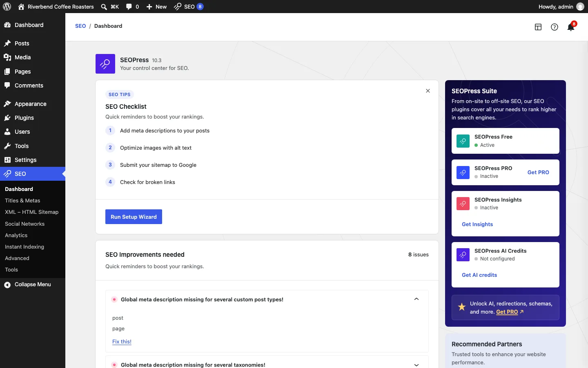Click the SEOPress Free teal icon
The image size is (588, 368).
point(463,141)
